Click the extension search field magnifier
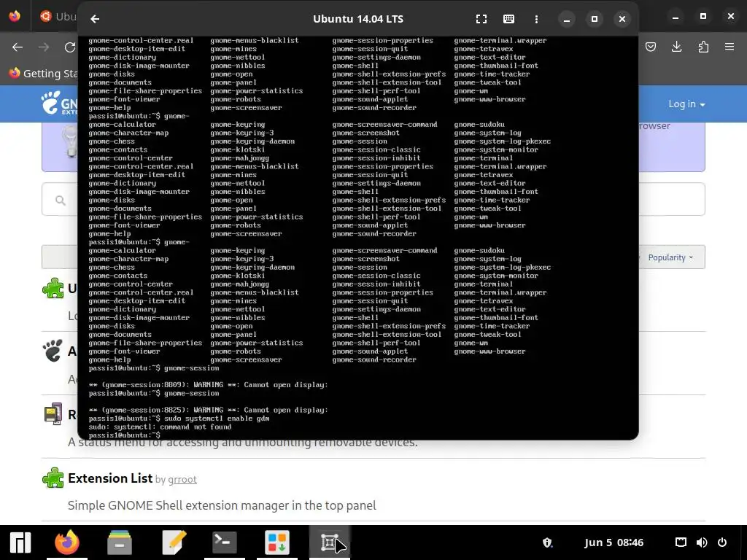 coord(60,200)
